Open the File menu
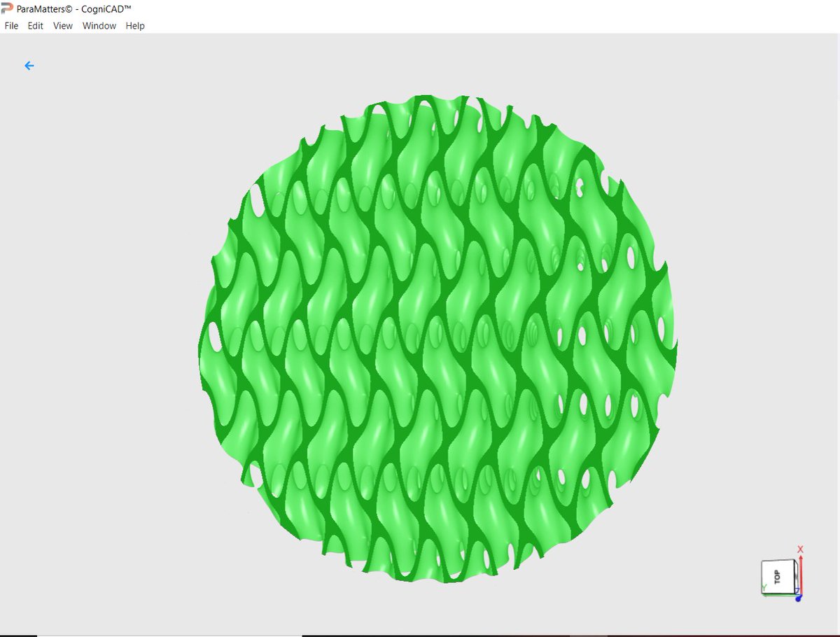840x637 pixels. click(x=11, y=26)
